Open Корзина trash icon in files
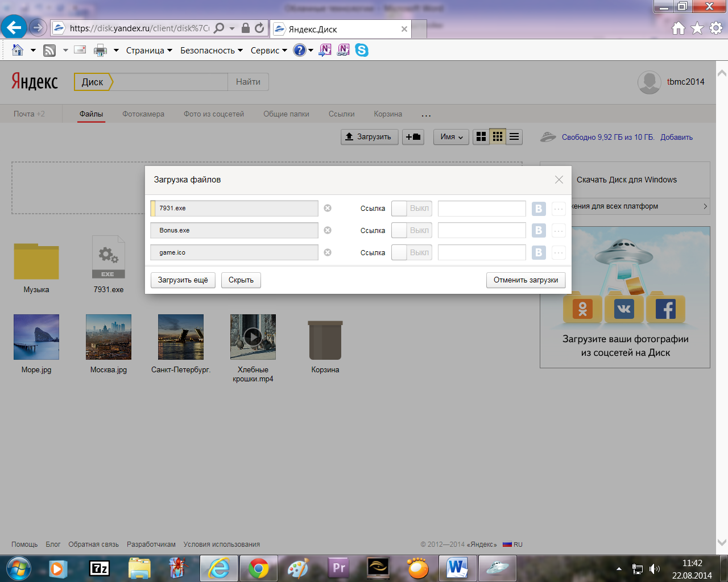The width and height of the screenshot is (728, 582). pos(325,340)
